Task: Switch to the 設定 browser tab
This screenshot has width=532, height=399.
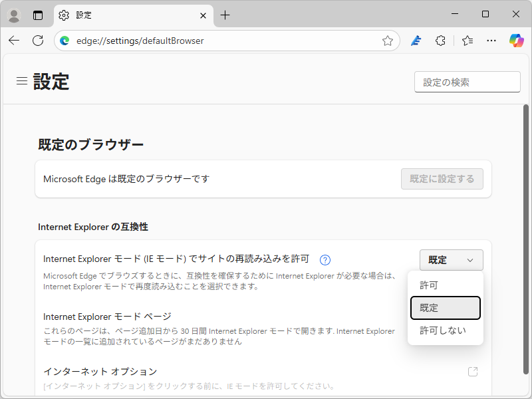Action: (x=106, y=14)
